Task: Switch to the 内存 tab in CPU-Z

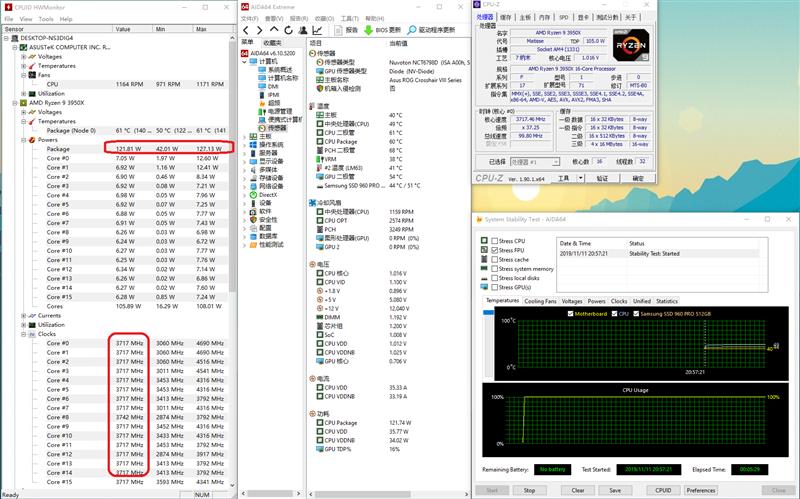Action: click(544, 17)
